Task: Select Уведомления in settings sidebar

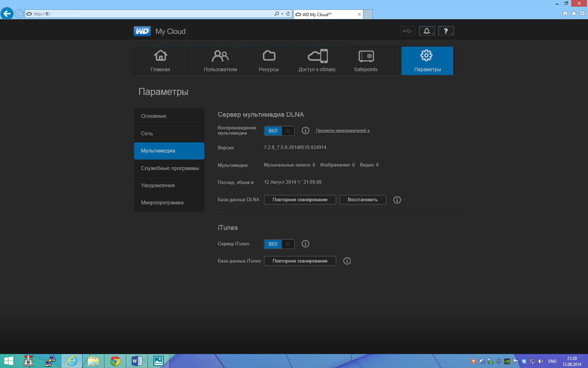Action: click(169, 185)
